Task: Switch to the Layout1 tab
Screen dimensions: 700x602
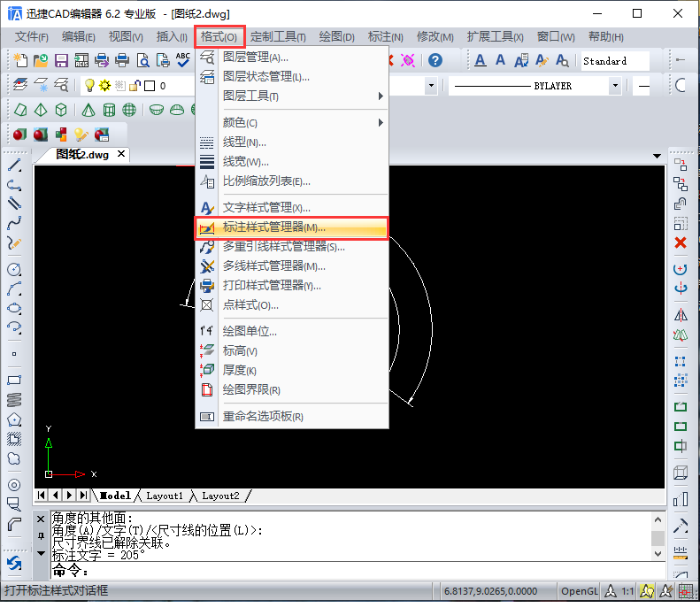Action: (164, 496)
